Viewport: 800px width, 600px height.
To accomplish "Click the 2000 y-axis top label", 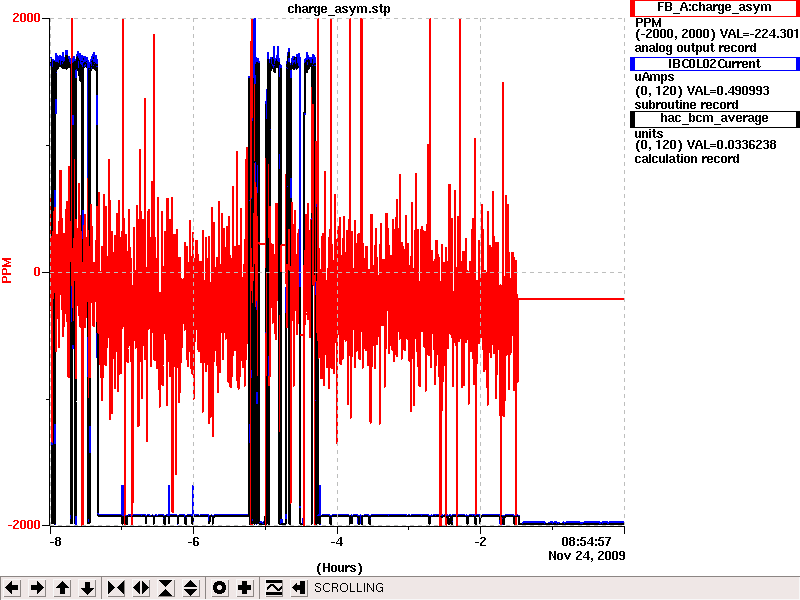I will (x=26, y=18).
